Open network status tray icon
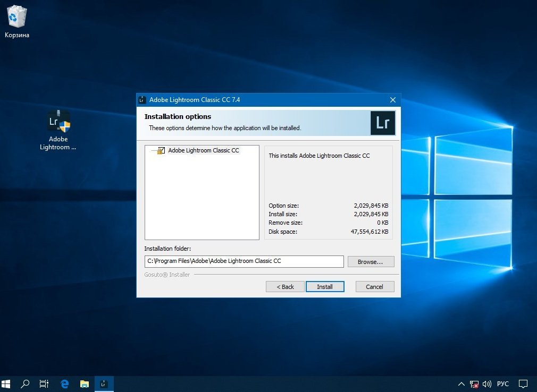Viewport: 537px width, 392px height. point(474,384)
